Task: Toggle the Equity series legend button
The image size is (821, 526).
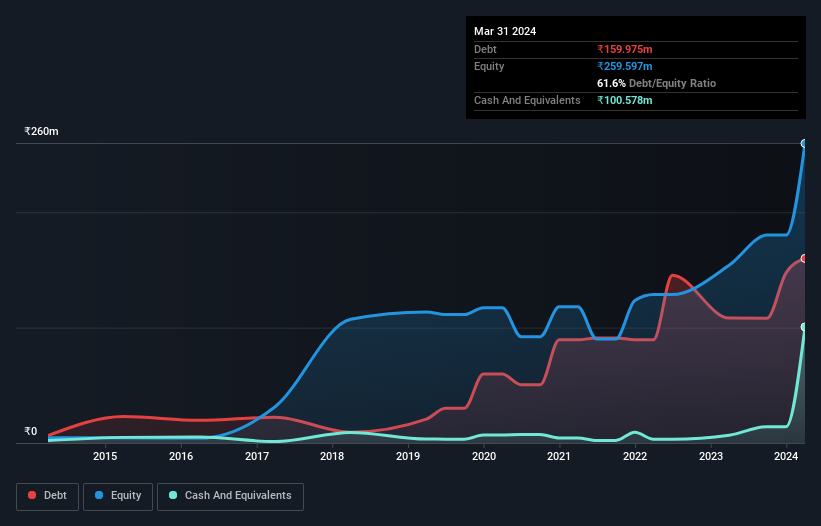Action: (x=118, y=496)
